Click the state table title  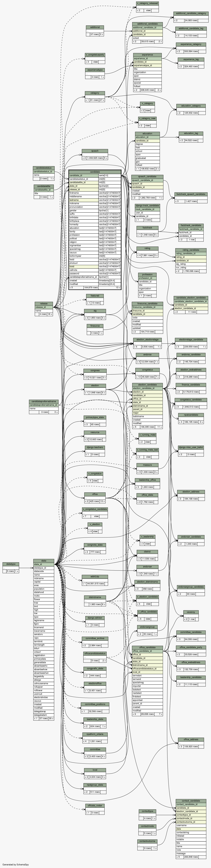pos(44,561)
